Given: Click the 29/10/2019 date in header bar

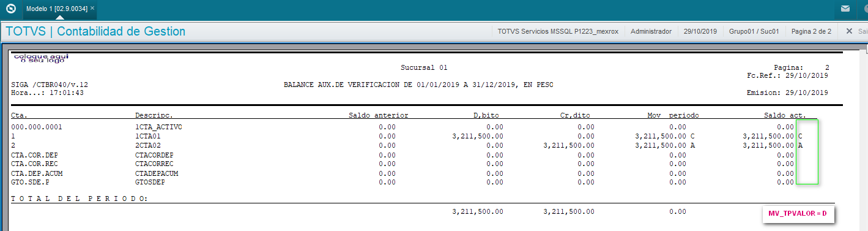Looking at the screenshot, I should (x=700, y=31).
